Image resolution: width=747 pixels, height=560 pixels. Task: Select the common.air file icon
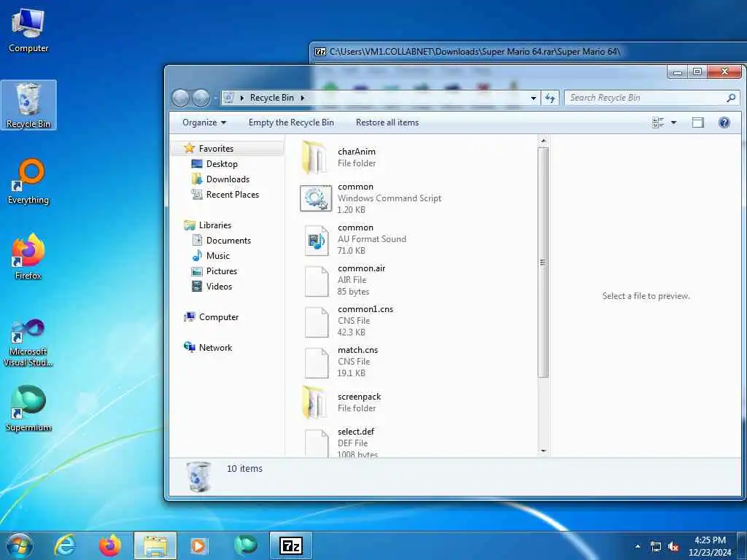click(x=317, y=281)
